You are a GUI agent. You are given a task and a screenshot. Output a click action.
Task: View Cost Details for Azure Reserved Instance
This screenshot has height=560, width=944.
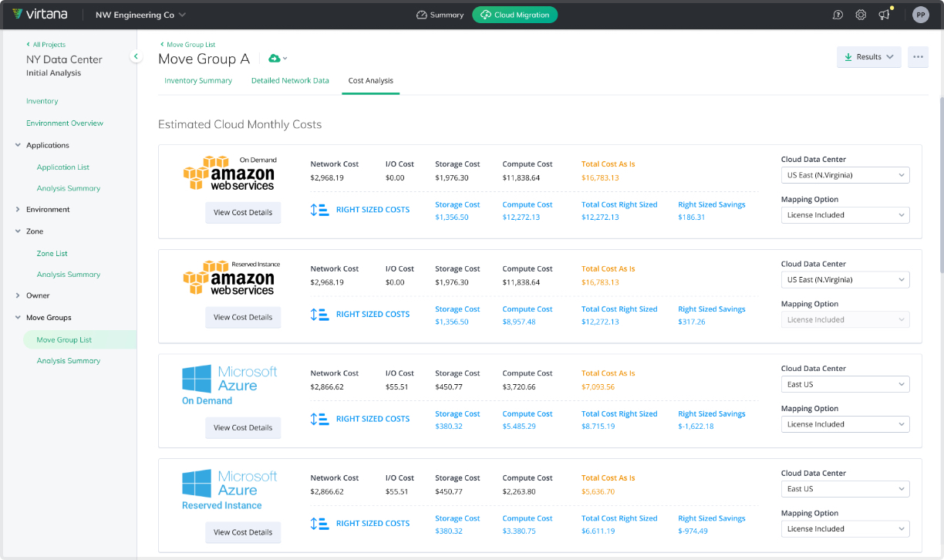[243, 532]
